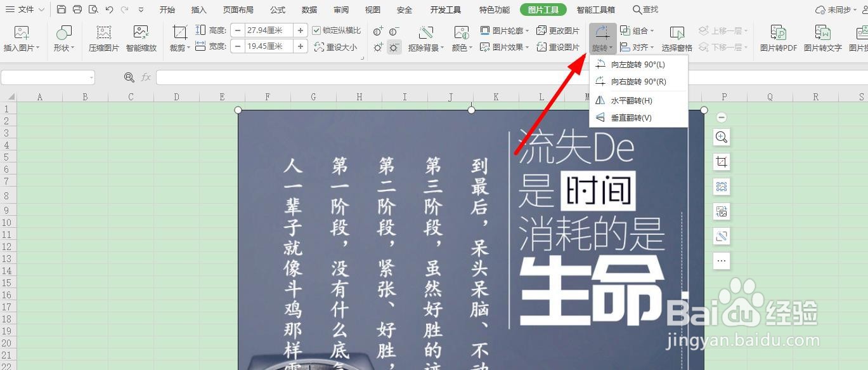Screen dimensions: 868x370
Task: Click the 图片转文字 icon
Action: (x=822, y=33)
